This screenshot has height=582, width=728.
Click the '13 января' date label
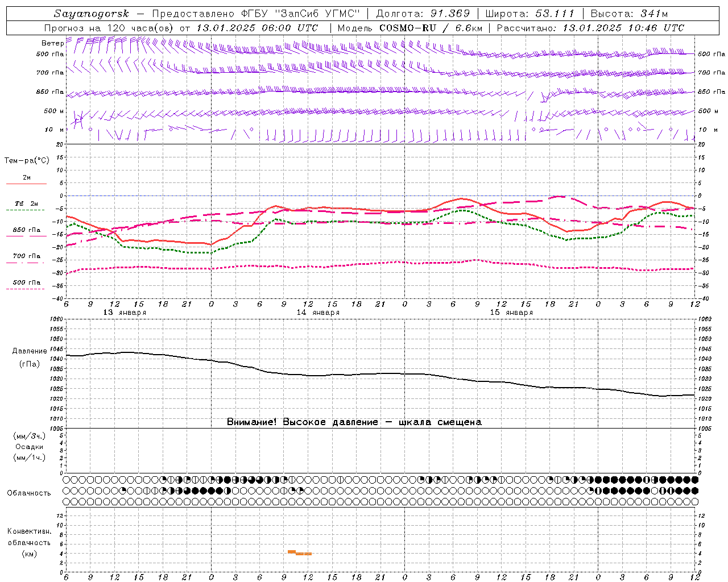pyautogui.click(x=124, y=313)
